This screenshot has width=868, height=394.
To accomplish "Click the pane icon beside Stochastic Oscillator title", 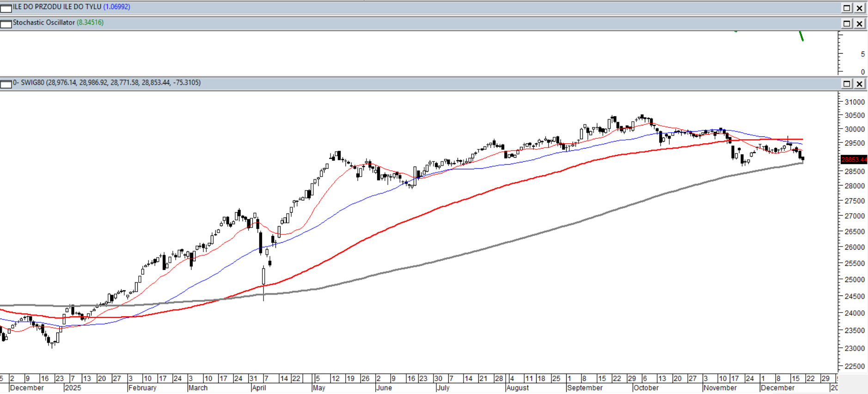I will point(6,24).
